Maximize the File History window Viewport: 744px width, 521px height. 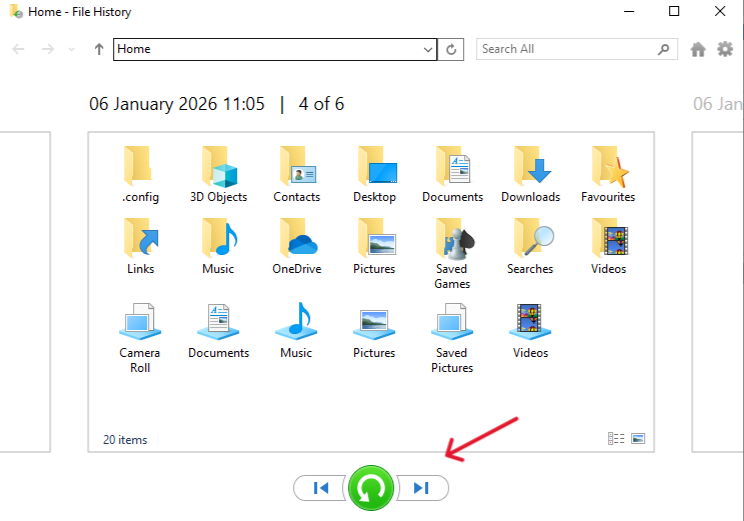[x=674, y=11]
